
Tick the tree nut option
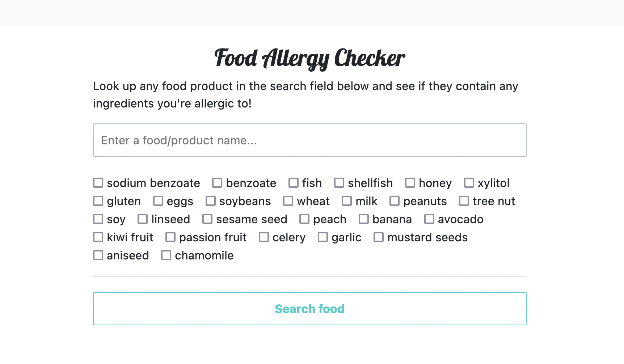[x=464, y=201]
